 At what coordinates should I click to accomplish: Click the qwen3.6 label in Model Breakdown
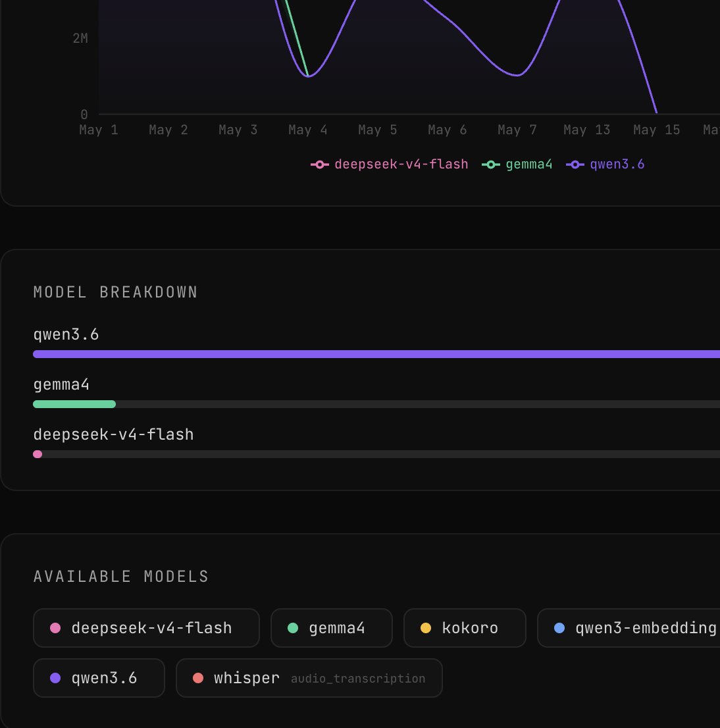coord(66,334)
